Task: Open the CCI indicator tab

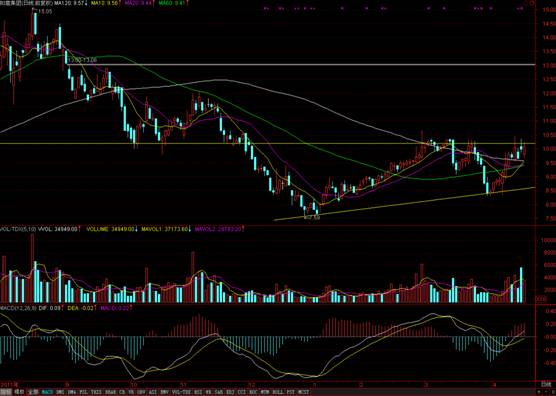Action: [x=242, y=392]
